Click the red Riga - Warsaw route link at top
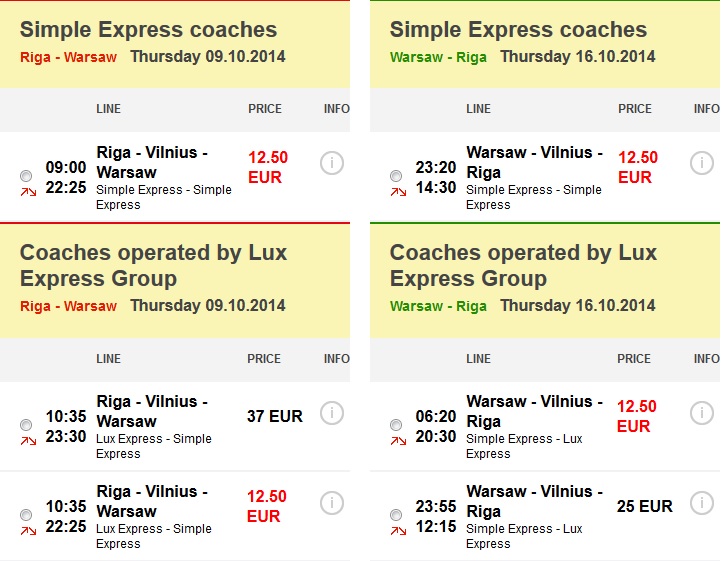Screen dimensions: 725x561 coord(68,57)
